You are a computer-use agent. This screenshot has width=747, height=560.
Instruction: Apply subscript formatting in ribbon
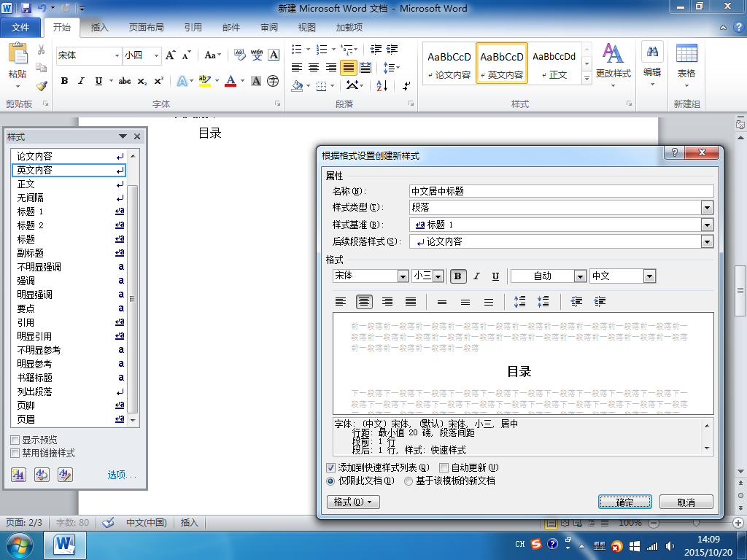(x=142, y=81)
